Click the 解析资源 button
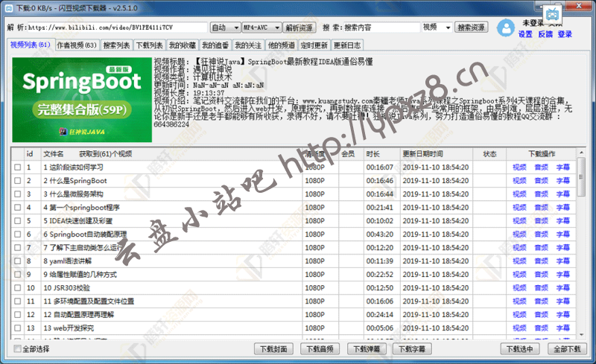This screenshot has height=364, width=596. tap(299, 28)
